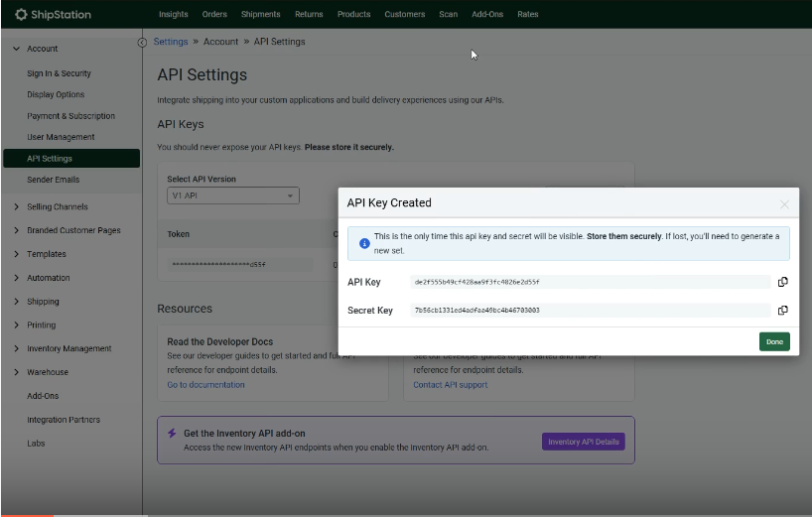Open Sign In & Security settings
Viewport: 812px width, 517px height.
[59, 73]
